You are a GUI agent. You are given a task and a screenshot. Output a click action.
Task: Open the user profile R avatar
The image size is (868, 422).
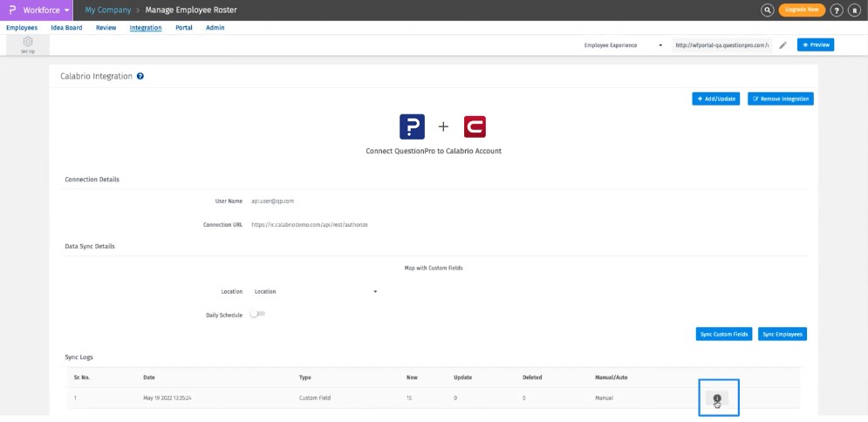(x=854, y=10)
